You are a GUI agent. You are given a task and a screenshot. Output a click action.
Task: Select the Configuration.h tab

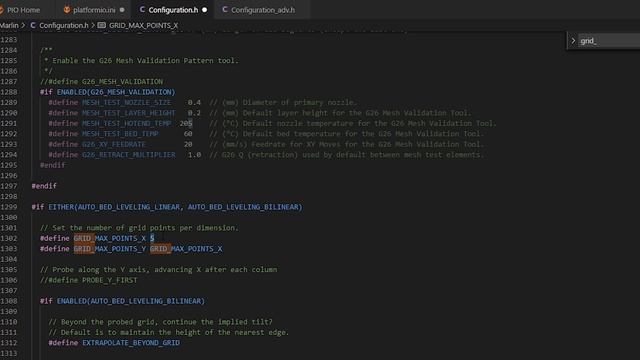(173, 9)
